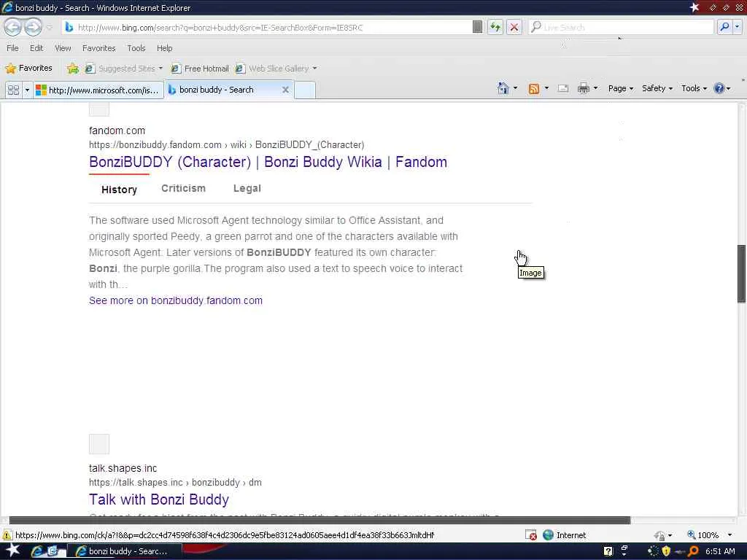Open the Quick Tabs grid button

click(13, 90)
